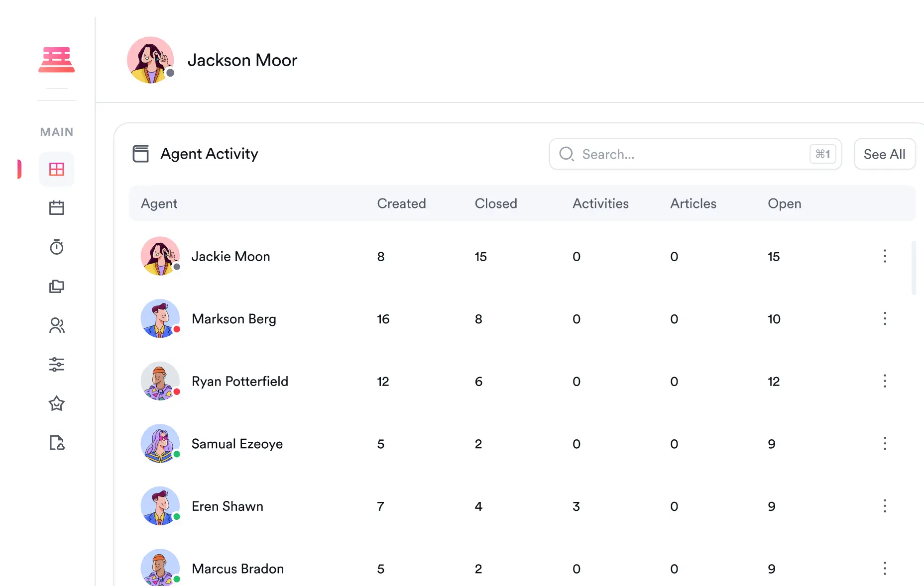The image size is (924, 586).
Task: Click Marcus Bradon's avatar
Action: pos(160,568)
